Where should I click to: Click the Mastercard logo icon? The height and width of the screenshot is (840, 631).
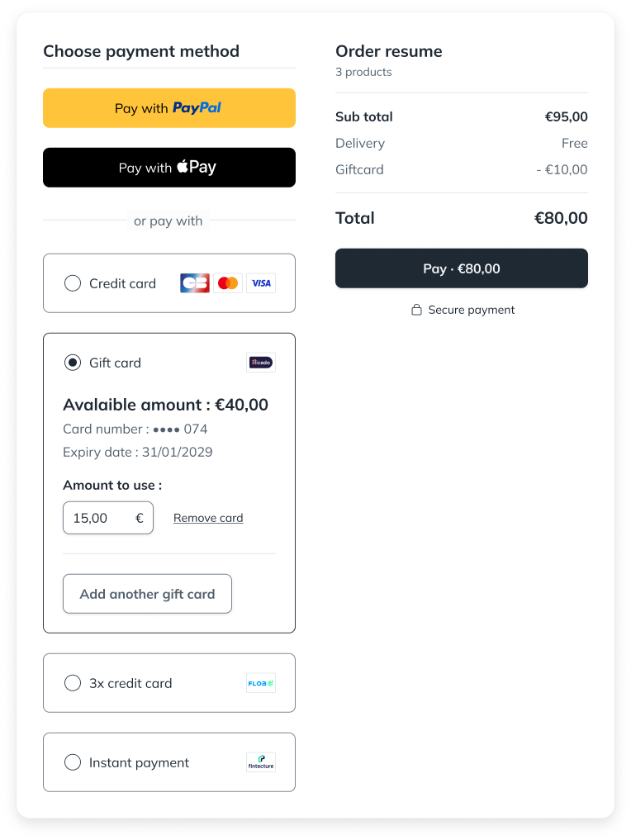(228, 283)
